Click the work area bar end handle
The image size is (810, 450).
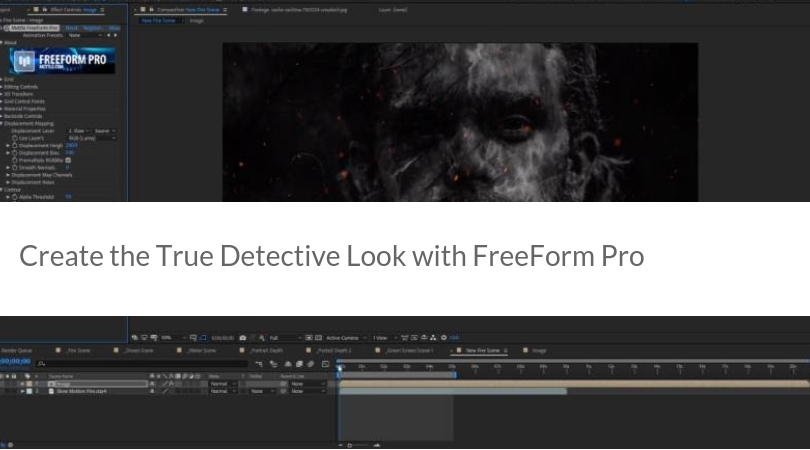pos(455,375)
